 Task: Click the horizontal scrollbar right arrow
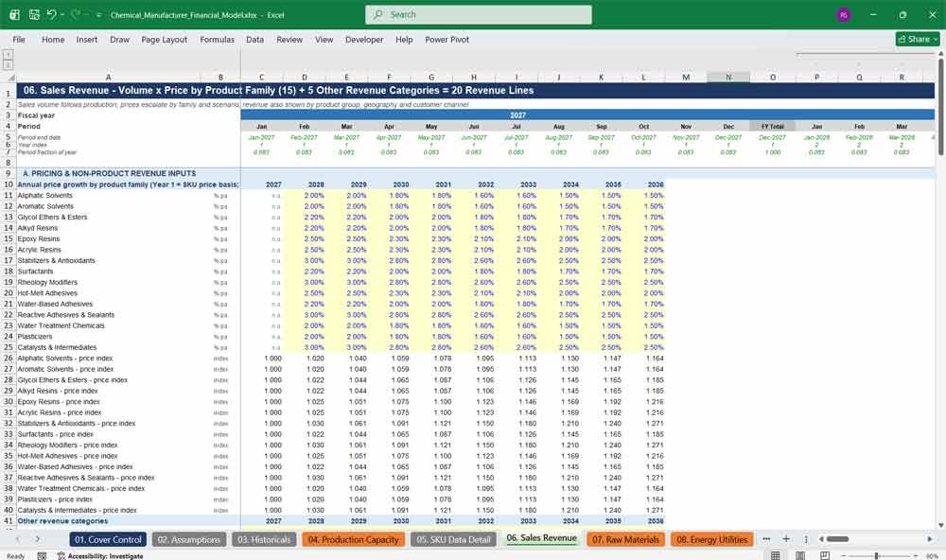[x=930, y=539]
